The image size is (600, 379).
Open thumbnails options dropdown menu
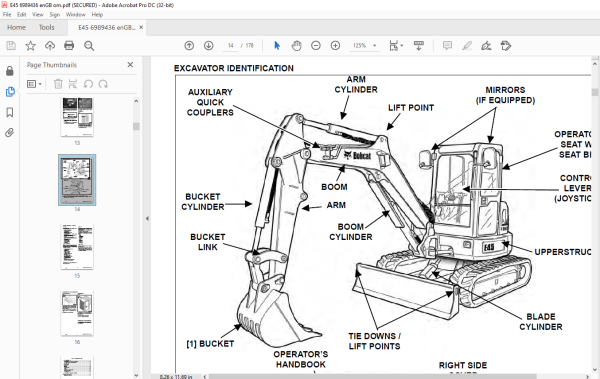point(34,84)
